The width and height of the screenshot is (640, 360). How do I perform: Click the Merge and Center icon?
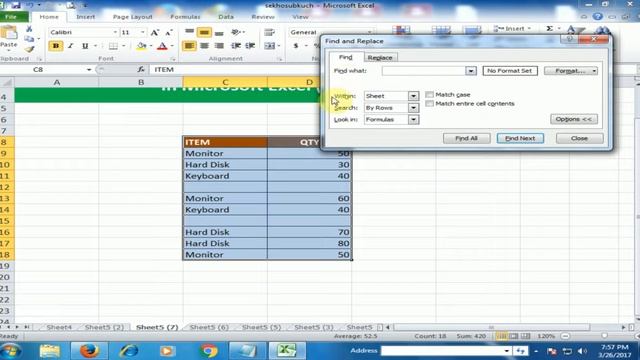click(270, 46)
